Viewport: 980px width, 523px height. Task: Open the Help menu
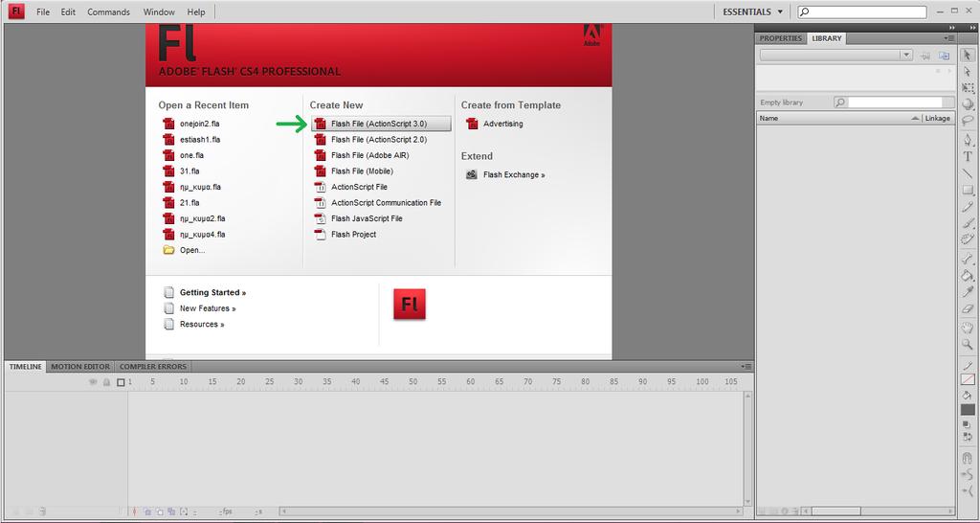196,11
